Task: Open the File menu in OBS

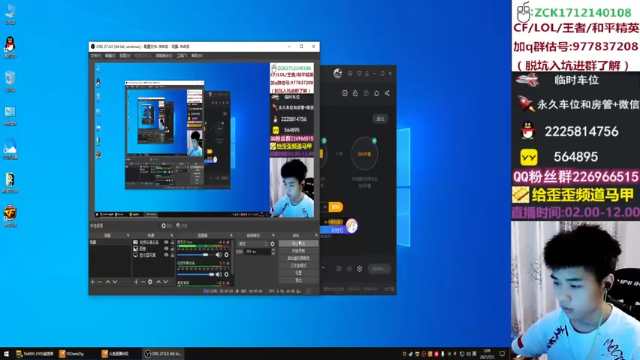Action: pos(96,56)
